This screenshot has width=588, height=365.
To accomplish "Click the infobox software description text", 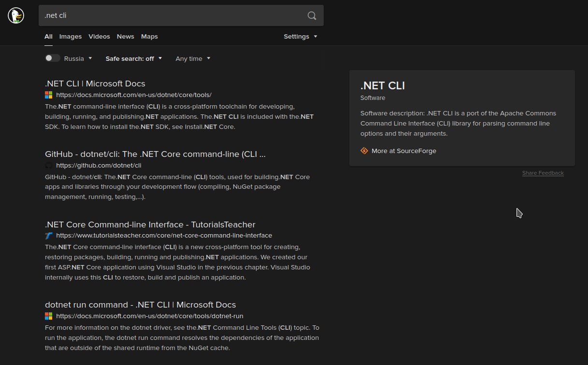I will pyautogui.click(x=458, y=123).
